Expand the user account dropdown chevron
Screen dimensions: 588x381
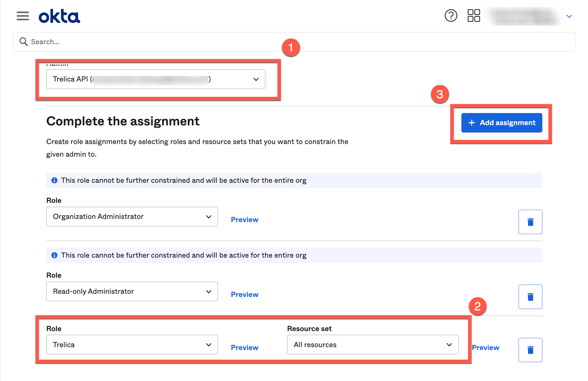(569, 16)
